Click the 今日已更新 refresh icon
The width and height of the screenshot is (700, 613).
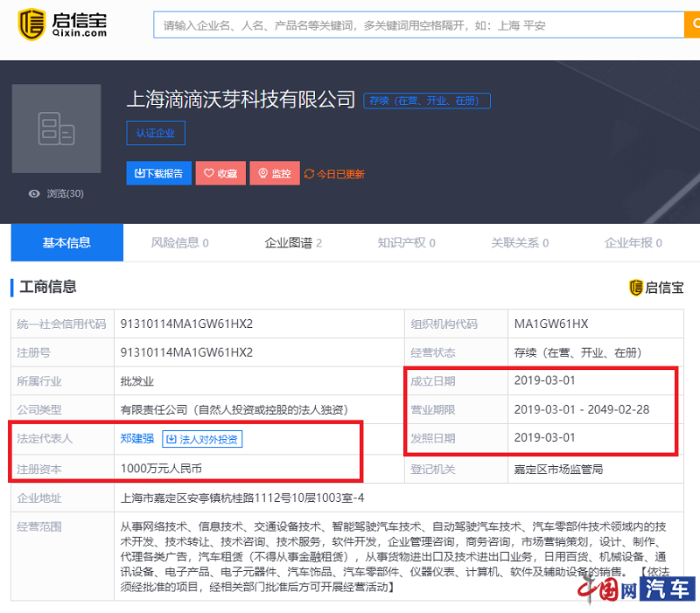tap(309, 173)
